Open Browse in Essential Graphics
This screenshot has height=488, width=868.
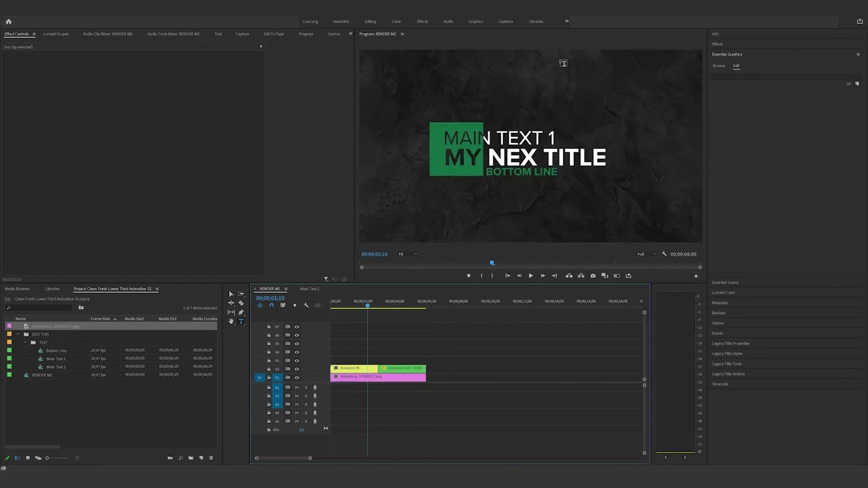click(719, 66)
